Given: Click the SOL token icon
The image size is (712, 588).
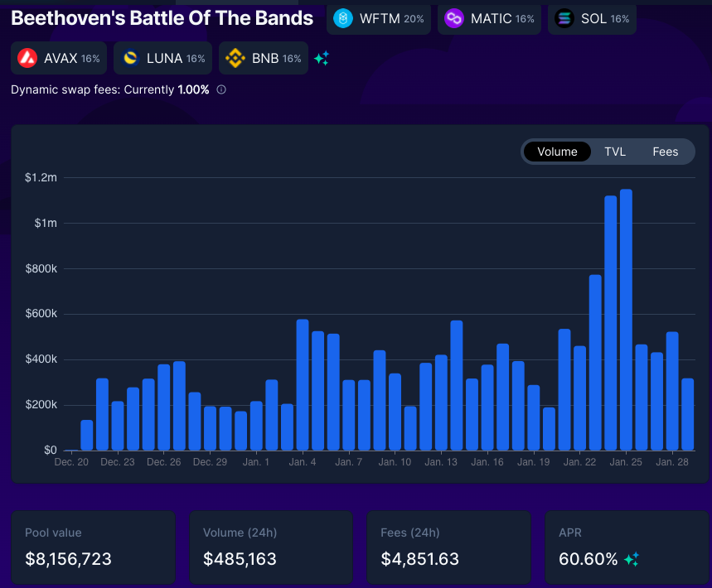Looking at the screenshot, I should click(564, 18).
